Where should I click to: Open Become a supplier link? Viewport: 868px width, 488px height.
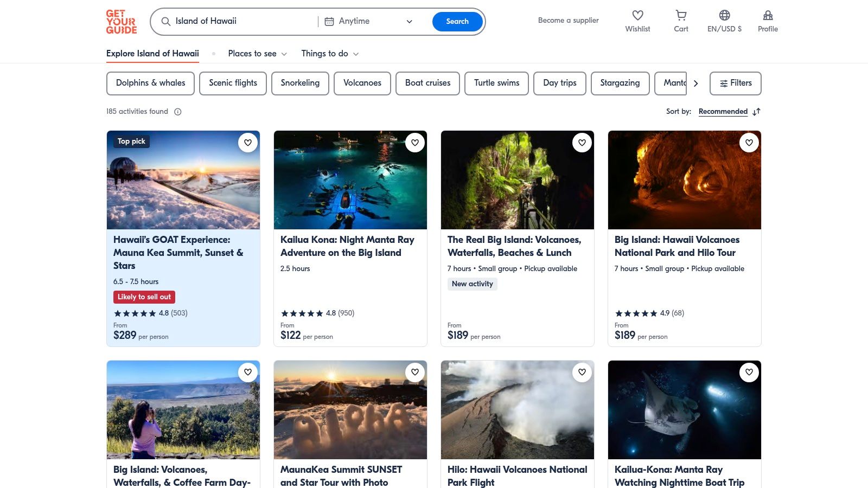pos(568,21)
